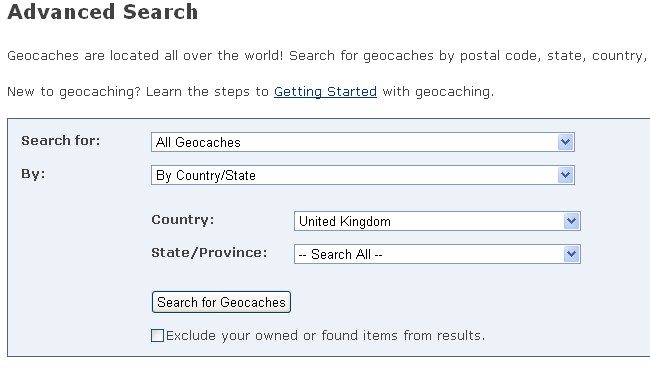Click the arrow icon on the Country combo

coord(571,221)
